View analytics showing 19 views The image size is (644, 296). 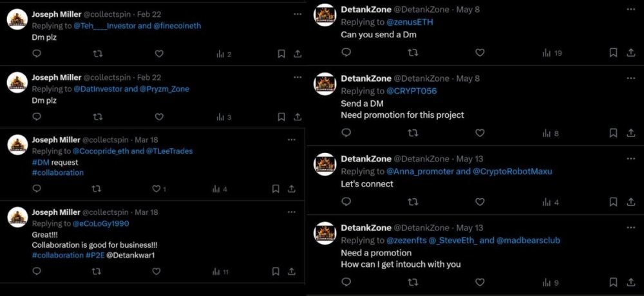(553, 53)
